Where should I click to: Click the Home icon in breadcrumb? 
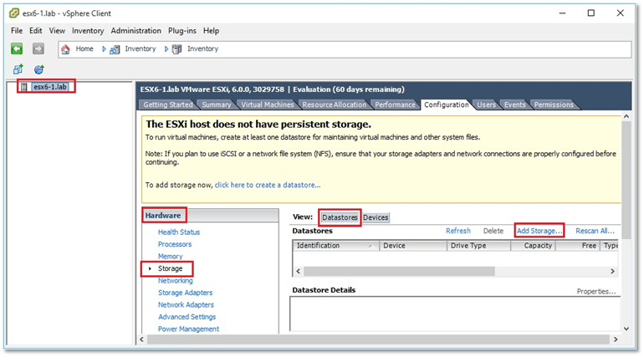[65, 49]
